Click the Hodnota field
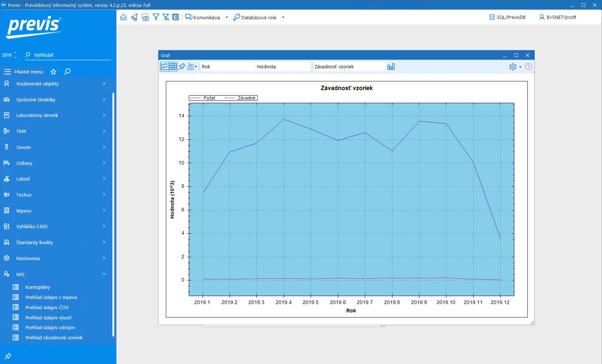Image resolution: width=602 pixels, height=364 pixels. pos(283,66)
